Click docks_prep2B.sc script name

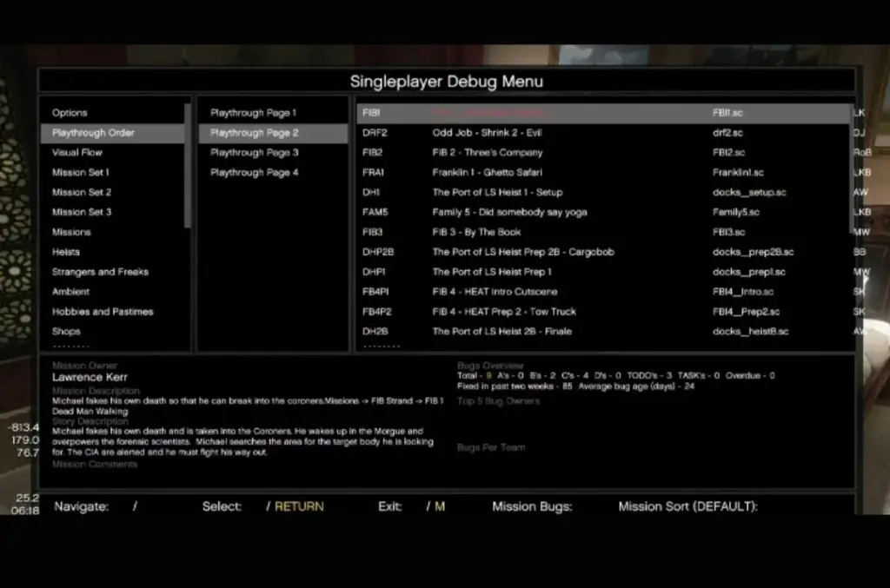(x=754, y=252)
